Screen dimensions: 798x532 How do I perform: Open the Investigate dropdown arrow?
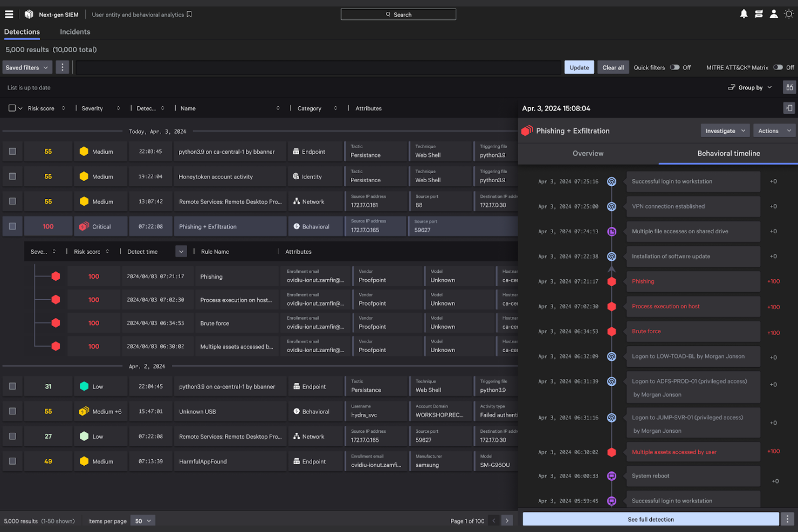[x=743, y=130]
